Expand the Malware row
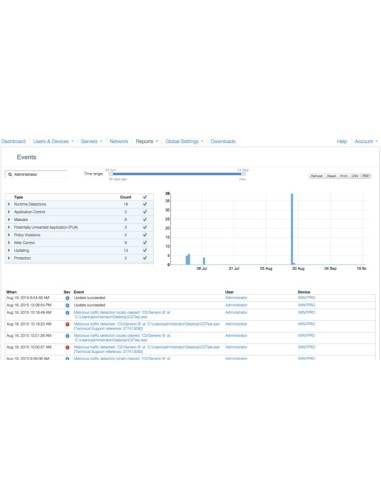Image resolution: width=381 pixels, height=492 pixels. [9, 219]
